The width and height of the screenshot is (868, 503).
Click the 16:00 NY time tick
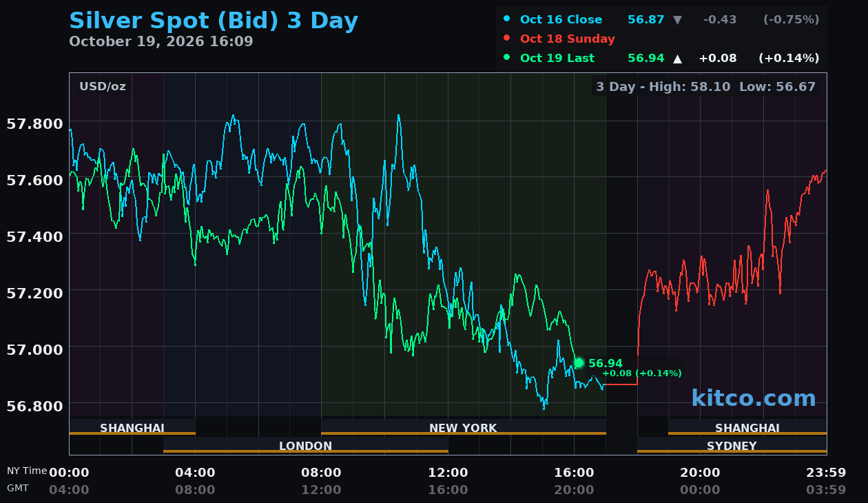point(574,473)
